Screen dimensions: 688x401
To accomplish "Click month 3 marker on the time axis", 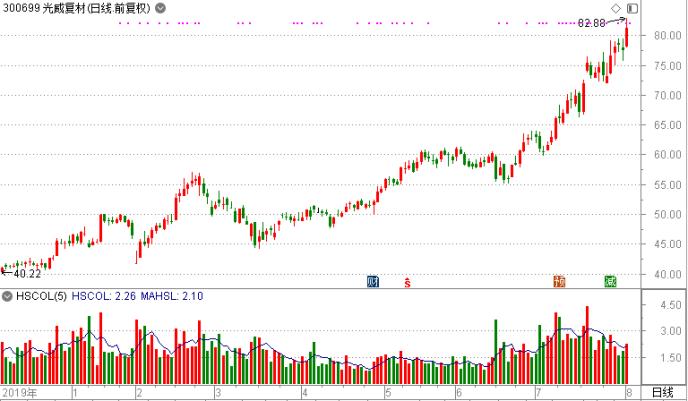I will coord(219,391).
